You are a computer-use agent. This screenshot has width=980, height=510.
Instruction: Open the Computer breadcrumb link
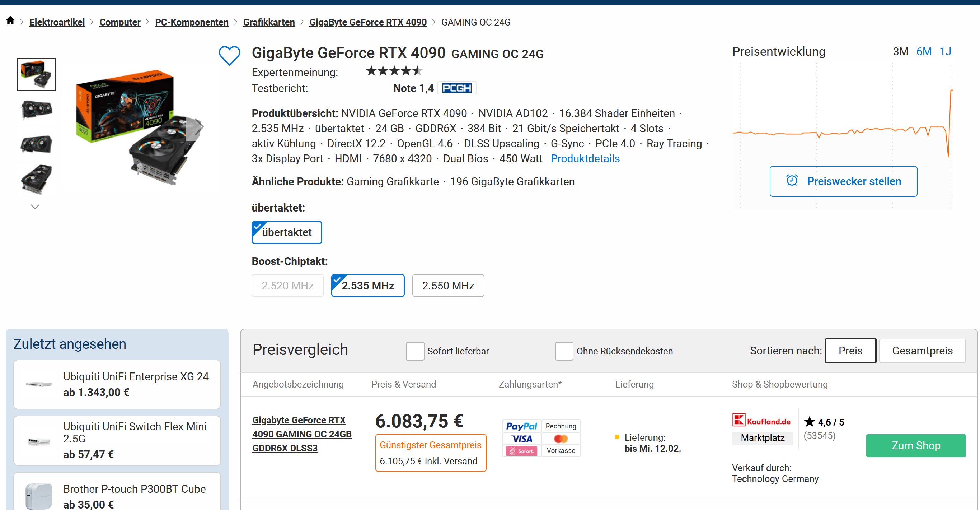tap(120, 22)
